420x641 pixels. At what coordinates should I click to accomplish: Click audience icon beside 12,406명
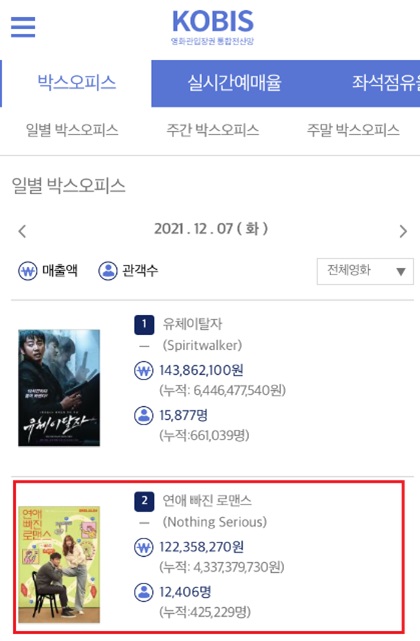(x=144, y=592)
